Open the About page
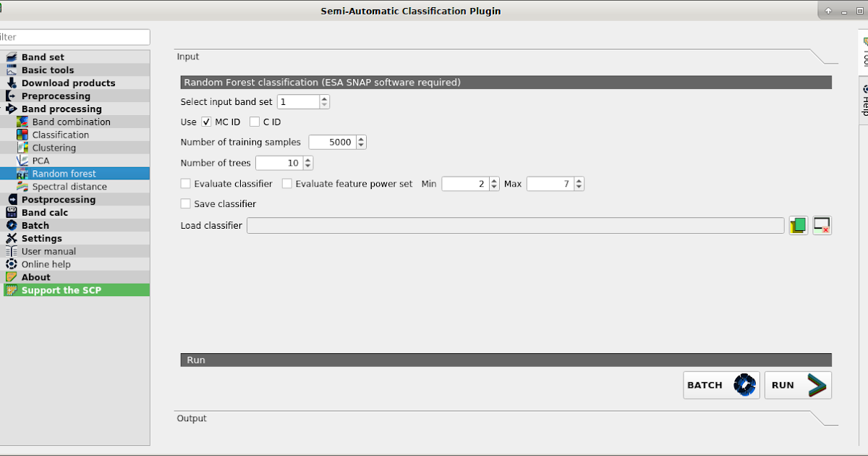The height and width of the screenshot is (456, 868). (35, 276)
